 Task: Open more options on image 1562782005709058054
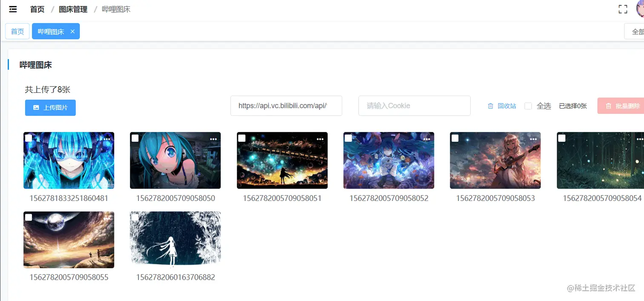pyautogui.click(x=640, y=139)
